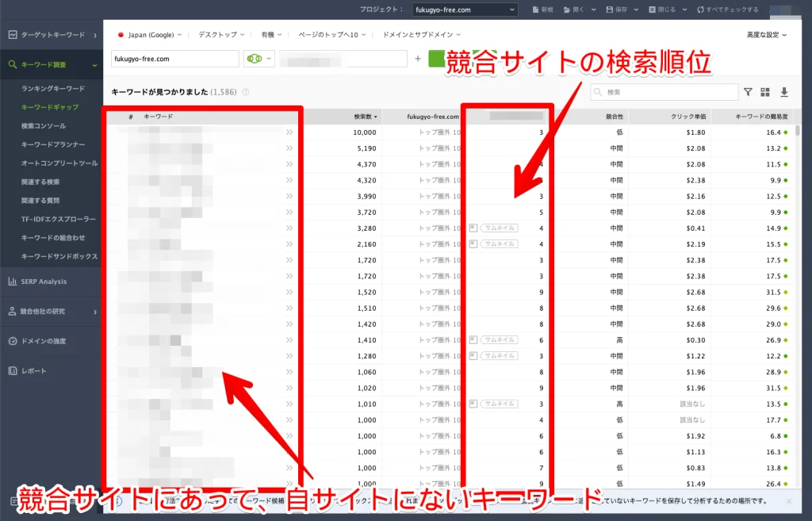Dismiss the bottom info banner
The height and width of the screenshot is (521, 812).
tap(789, 501)
